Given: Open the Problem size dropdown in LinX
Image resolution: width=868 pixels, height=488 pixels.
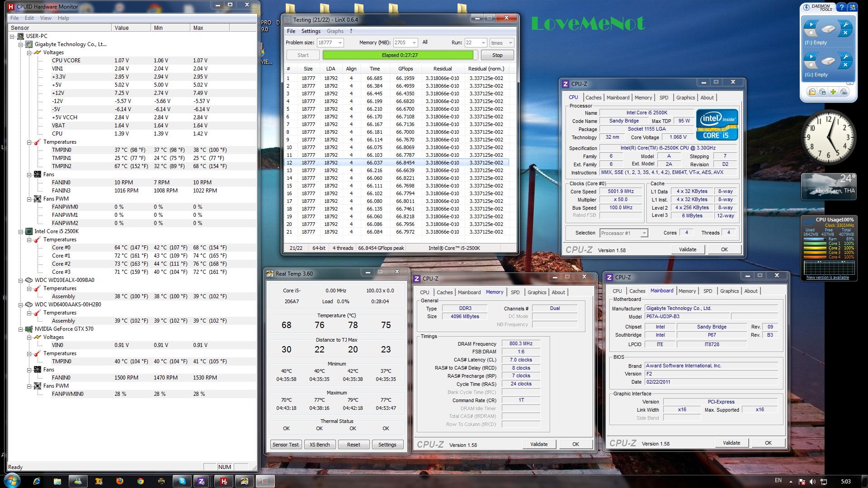Looking at the screenshot, I should (340, 43).
